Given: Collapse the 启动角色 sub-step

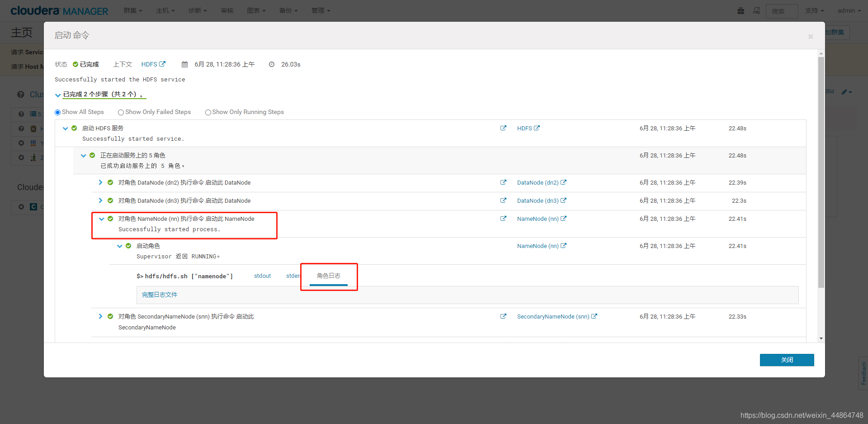Looking at the screenshot, I should [x=119, y=246].
